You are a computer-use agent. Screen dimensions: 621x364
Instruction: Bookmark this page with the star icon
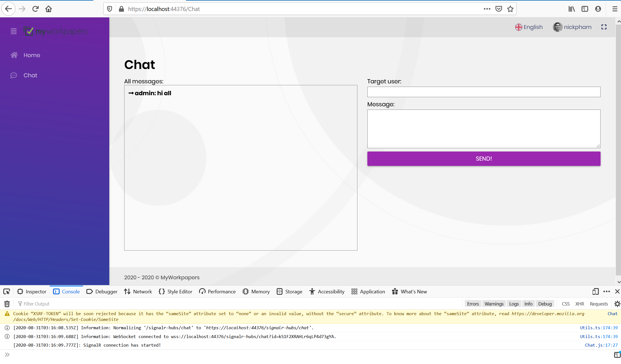510,9
